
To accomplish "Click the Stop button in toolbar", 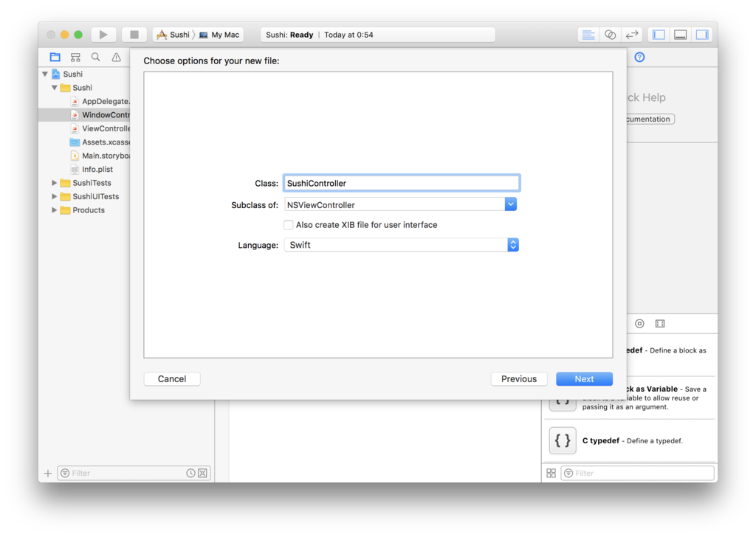I will [134, 35].
